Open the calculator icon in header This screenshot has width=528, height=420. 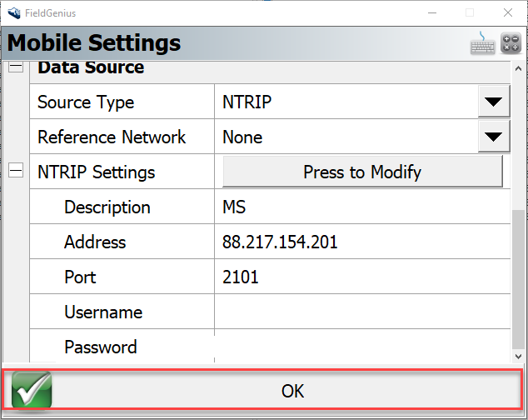point(511,44)
